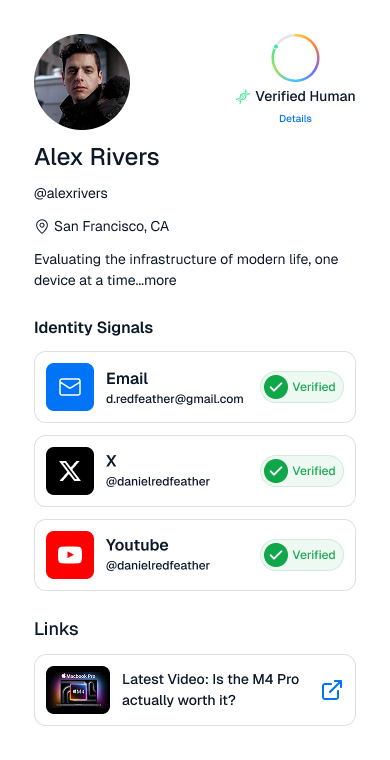Click the Verified badge on Email card
390x760 pixels.
(x=302, y=387)
